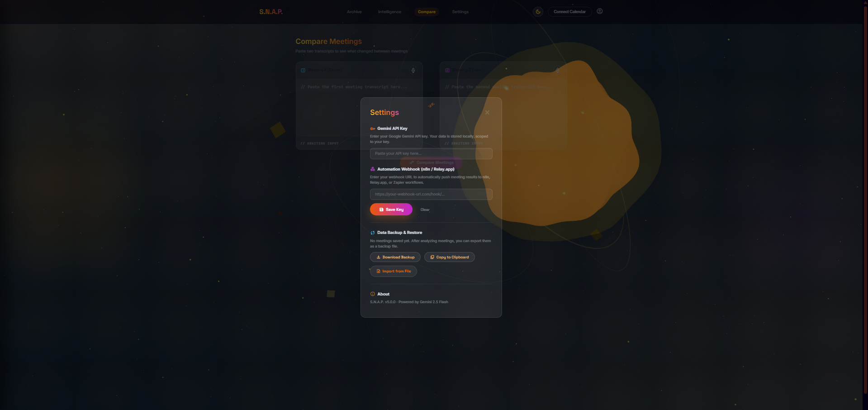The image size is (868, 410).
Task: Import backup from File
Action: pyautogui.click(x=394, y=271)
